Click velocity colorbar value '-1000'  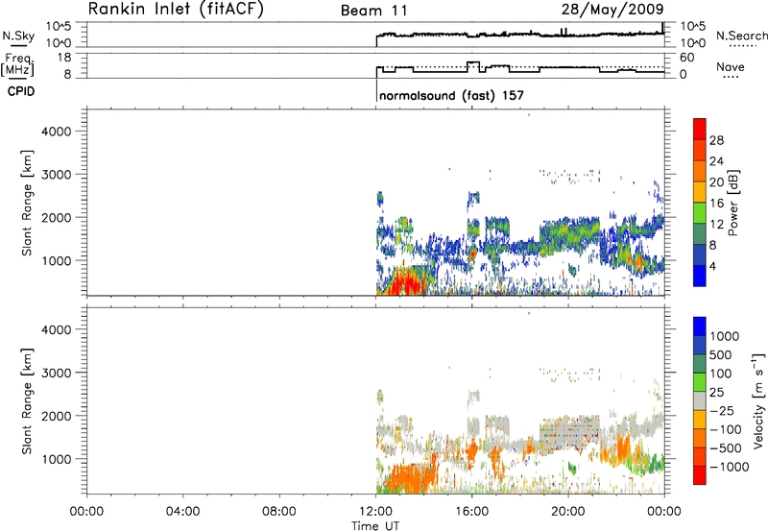click(729, 467)
